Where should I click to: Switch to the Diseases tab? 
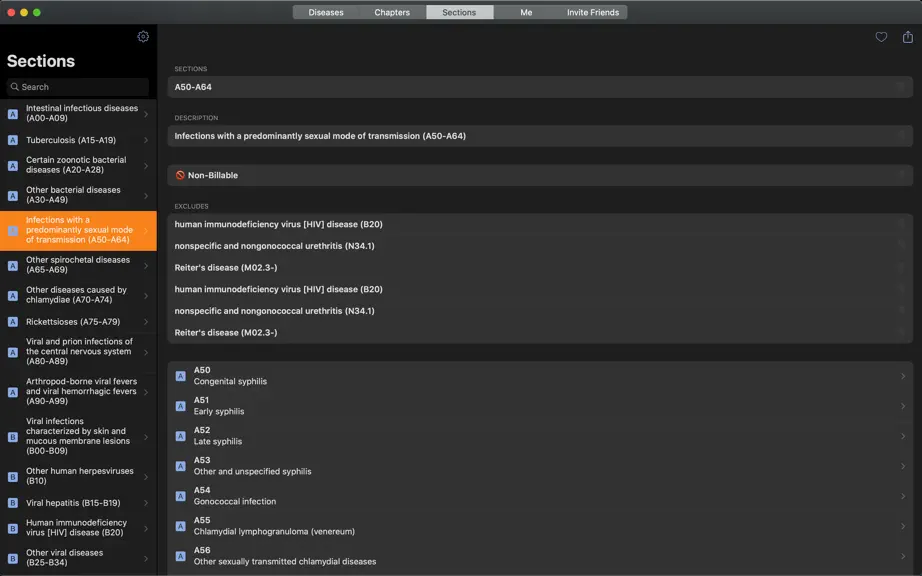pos(326,12)
